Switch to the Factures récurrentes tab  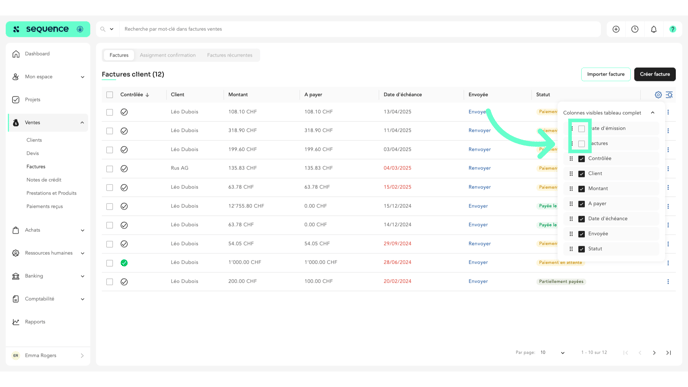coord(229,55)
